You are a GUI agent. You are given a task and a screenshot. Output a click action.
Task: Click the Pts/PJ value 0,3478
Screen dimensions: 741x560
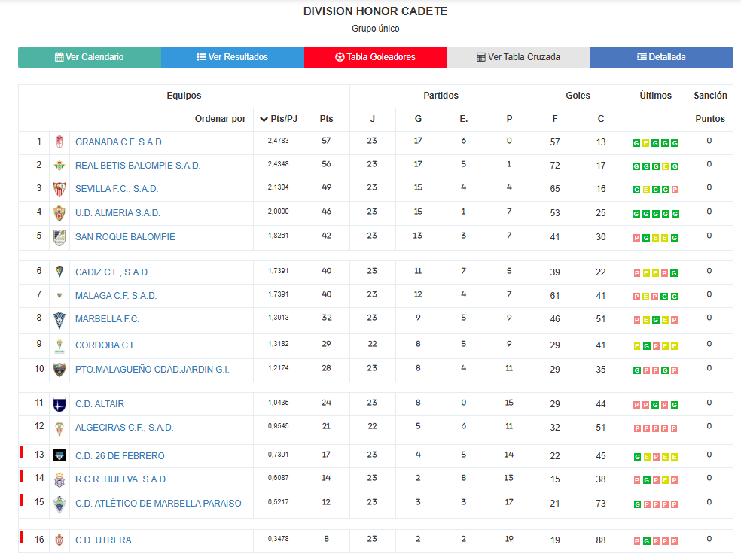coord(278,539)
